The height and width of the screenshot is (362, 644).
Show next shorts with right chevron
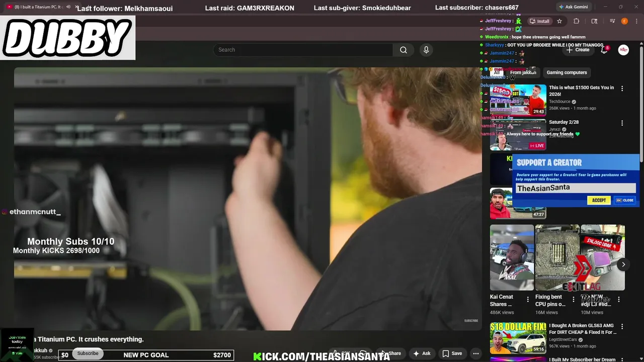click(623, 264)
